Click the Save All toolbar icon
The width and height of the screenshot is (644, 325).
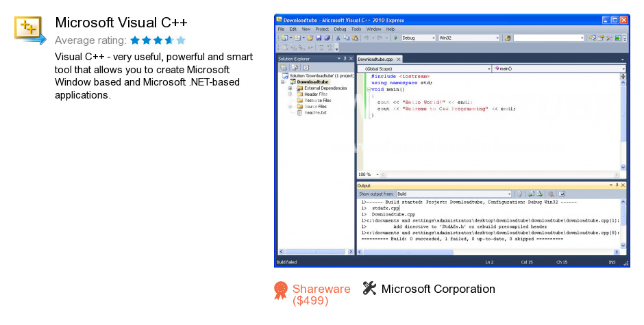327,38
